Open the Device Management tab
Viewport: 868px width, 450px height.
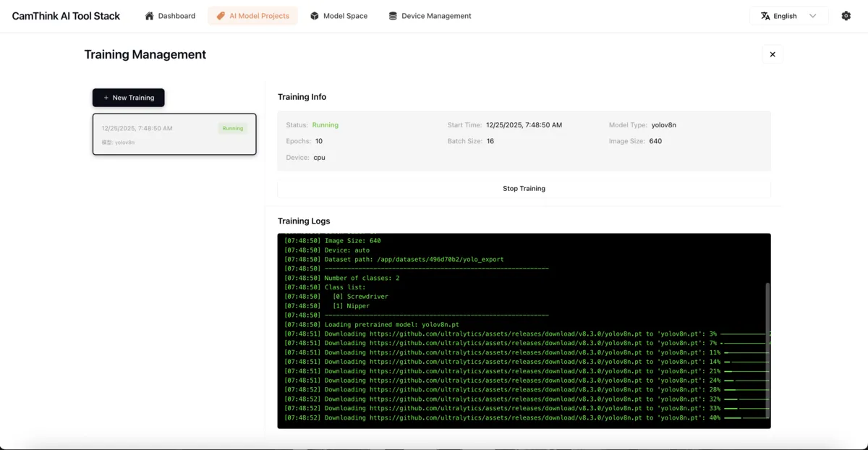[x=430, y=16]
